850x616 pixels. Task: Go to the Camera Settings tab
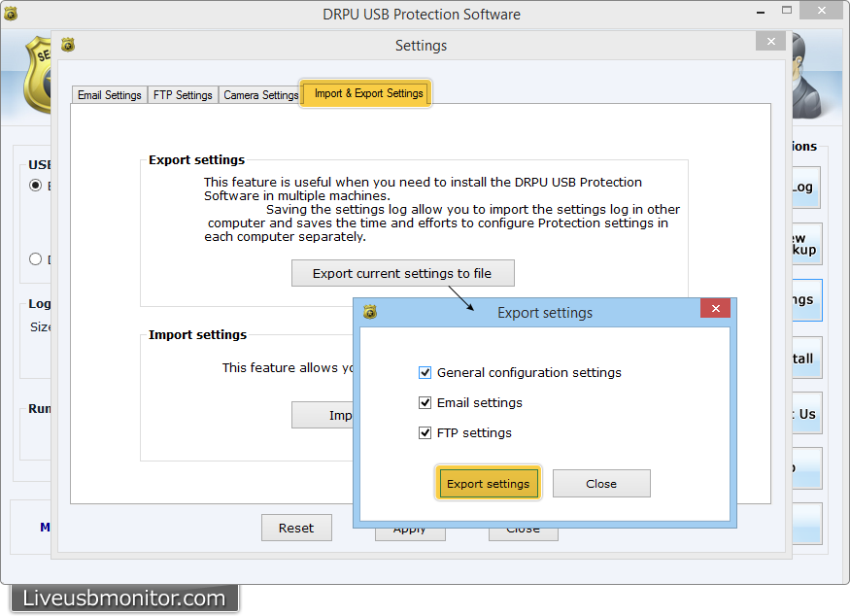click(259, 95)
